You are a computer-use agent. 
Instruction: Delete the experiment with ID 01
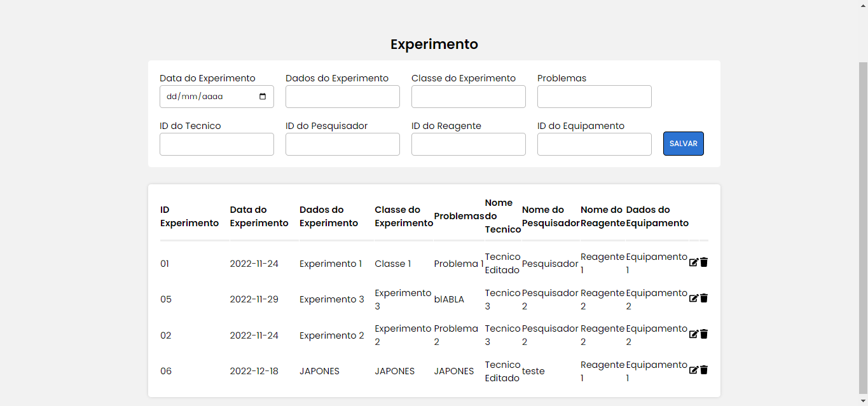coord(704,262)
